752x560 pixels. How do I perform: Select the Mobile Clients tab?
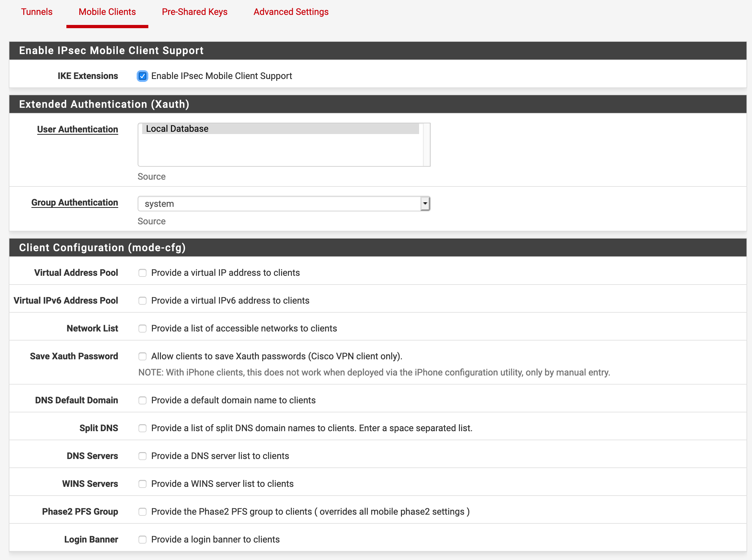pos(107,12)
